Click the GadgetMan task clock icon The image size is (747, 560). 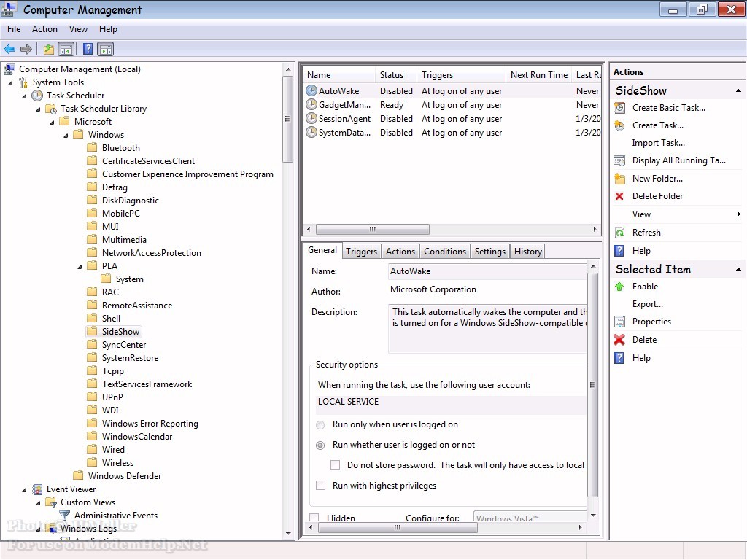(311, 104)
